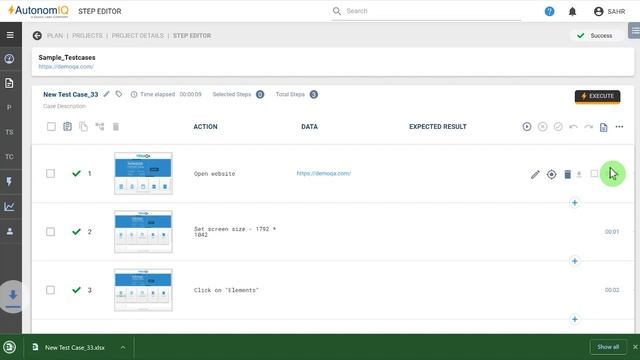Add a step after step 2
The height and width of the screenshot is (360, 640).
click(x=575, y=261)
